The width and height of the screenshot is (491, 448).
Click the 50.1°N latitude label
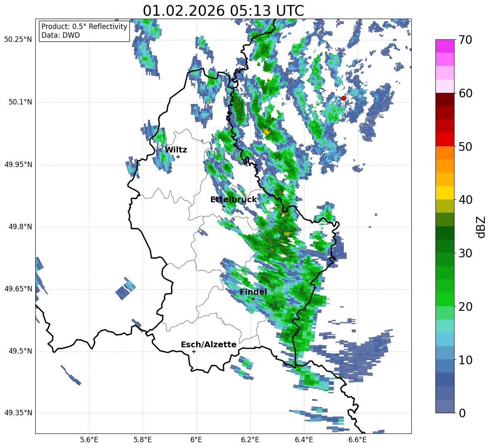pos(20,102)
